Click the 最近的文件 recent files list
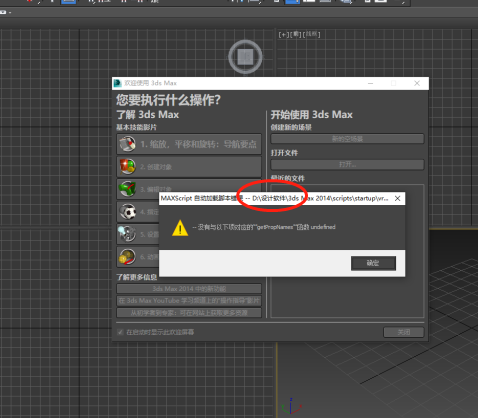This screenshot has width=478, height=418. click(x=347, y=251)
